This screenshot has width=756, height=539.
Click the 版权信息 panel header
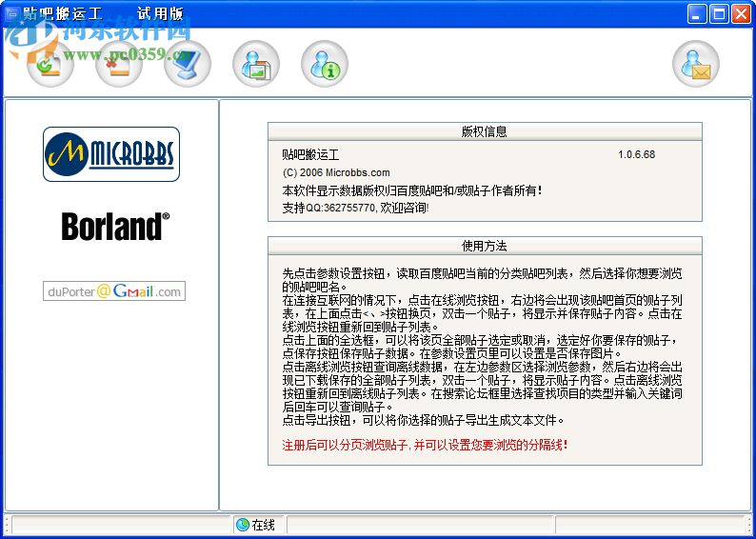point(485,131)
